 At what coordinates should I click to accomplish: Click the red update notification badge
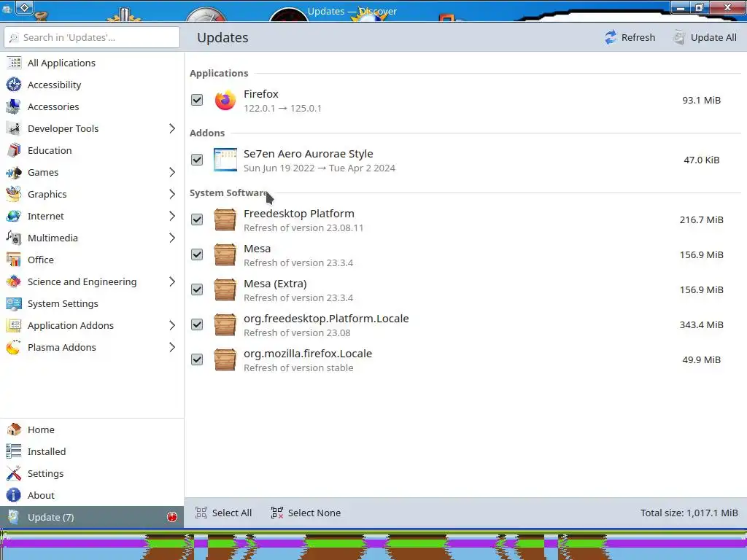172,517
